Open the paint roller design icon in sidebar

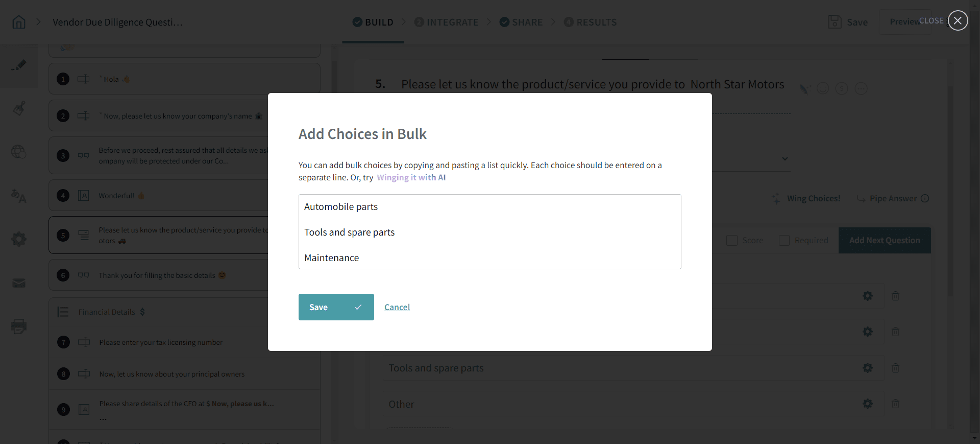click(19, 108)
